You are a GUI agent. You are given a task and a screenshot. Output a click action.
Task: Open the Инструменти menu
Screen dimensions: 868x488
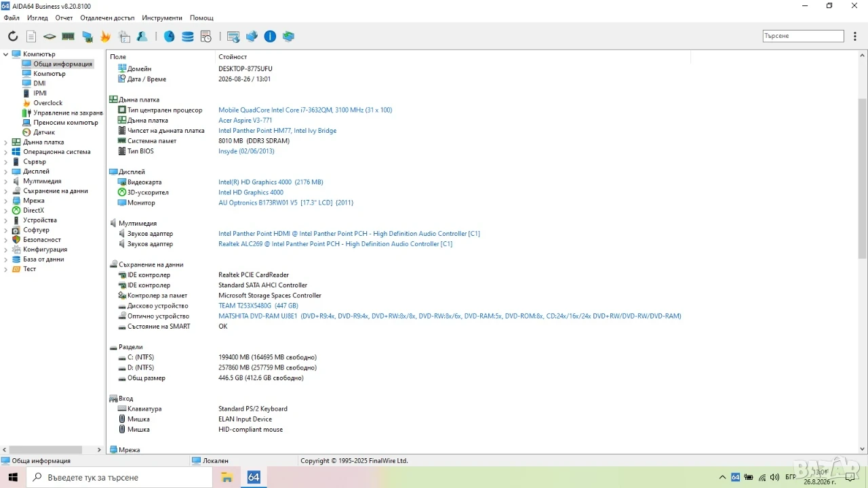coord(163,18)
